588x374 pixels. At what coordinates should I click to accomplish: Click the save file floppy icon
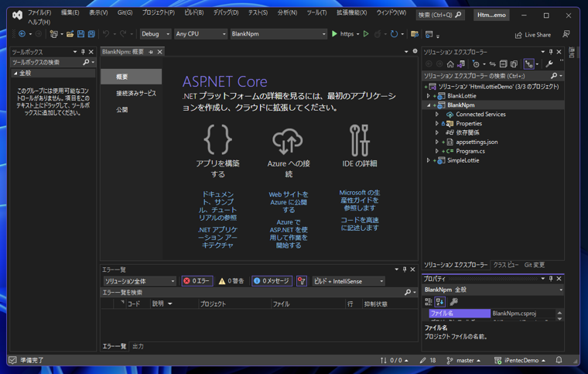[x=80, y=34]
